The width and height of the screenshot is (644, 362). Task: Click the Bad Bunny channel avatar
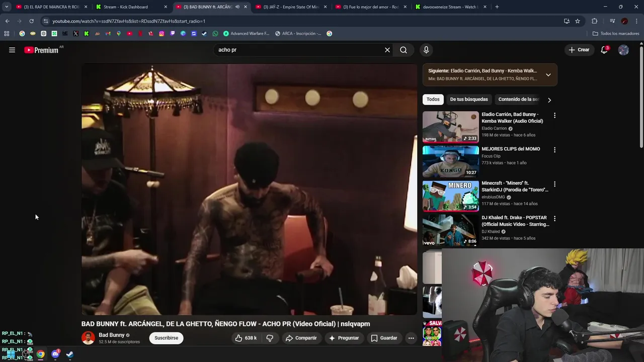pyautogui.click(x=88, y=338)
